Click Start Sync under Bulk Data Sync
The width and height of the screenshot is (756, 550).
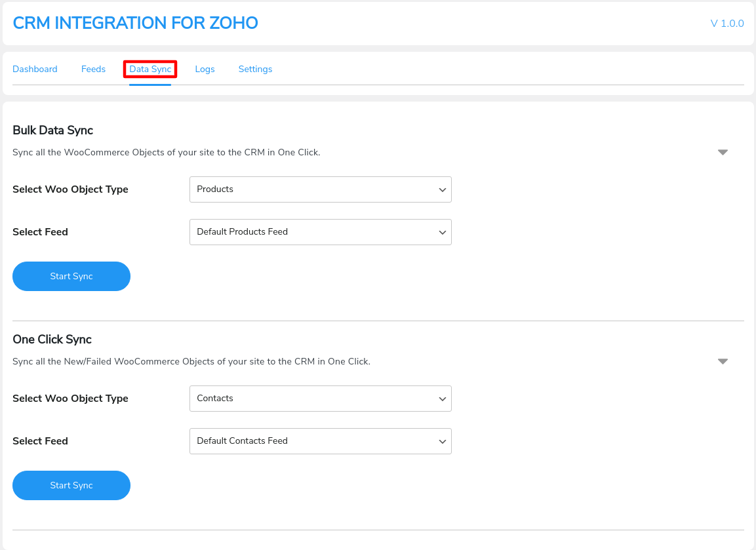pos(71,276)
